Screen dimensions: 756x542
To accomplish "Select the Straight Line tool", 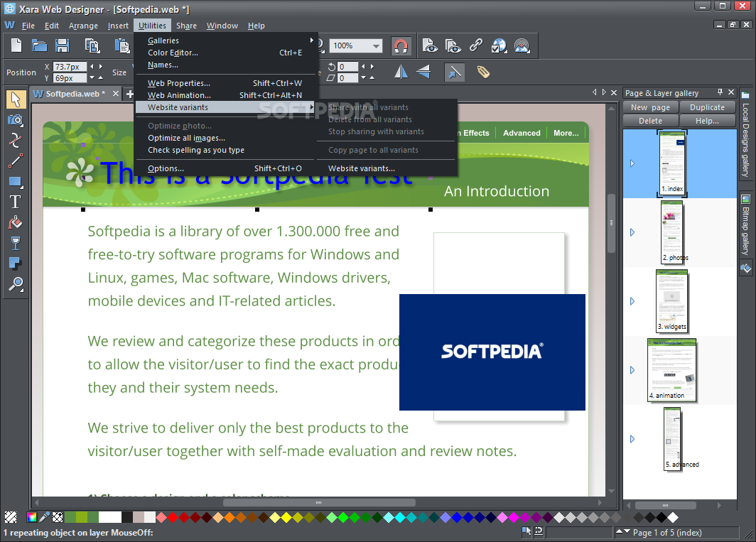I will point(16,161).
